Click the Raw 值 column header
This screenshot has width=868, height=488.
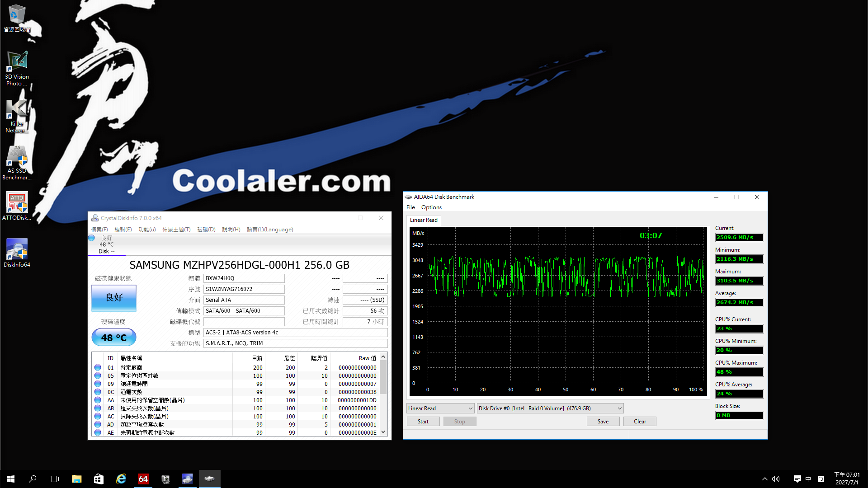point(355,358)
